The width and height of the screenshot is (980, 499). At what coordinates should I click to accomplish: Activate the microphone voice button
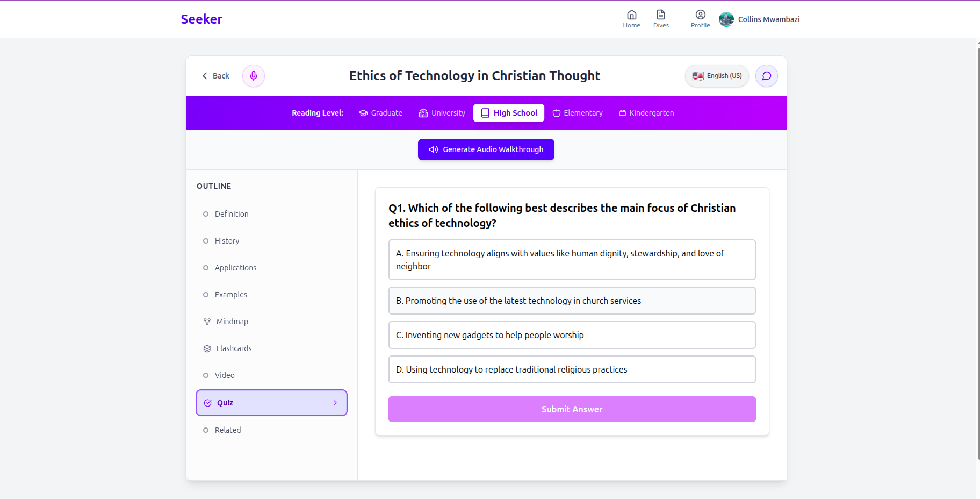coord(254,76)
